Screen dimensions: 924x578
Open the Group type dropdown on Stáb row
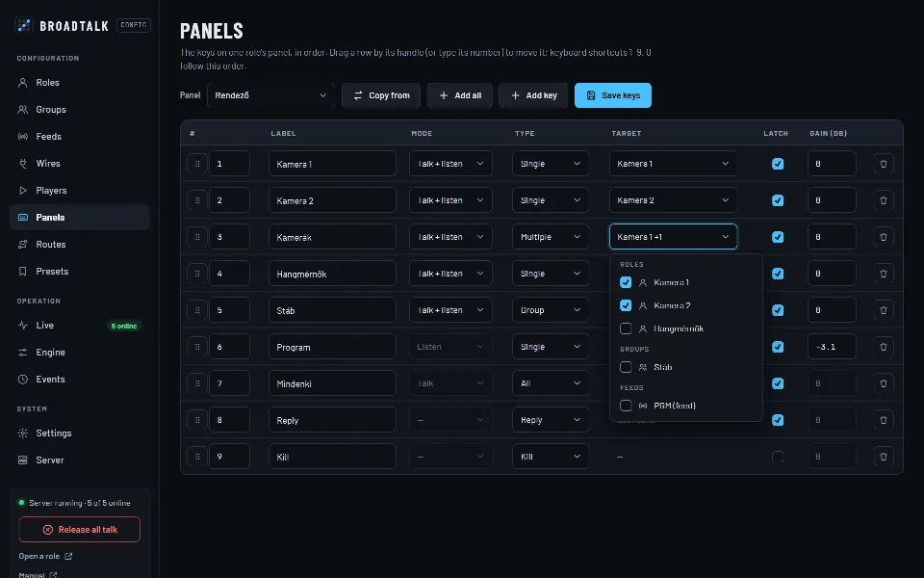pyautogui.click(x=551, y=310)
